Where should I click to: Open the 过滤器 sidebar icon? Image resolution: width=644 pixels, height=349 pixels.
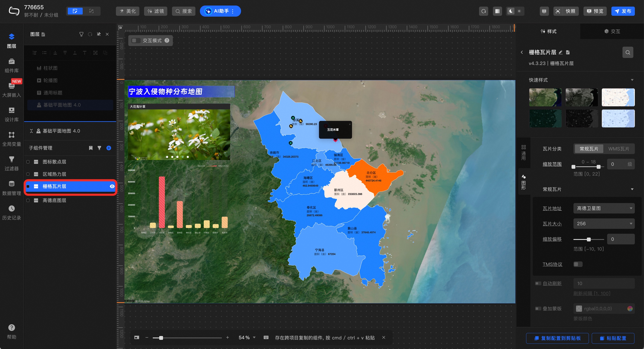pyautogui.click(x=12, y=163)
